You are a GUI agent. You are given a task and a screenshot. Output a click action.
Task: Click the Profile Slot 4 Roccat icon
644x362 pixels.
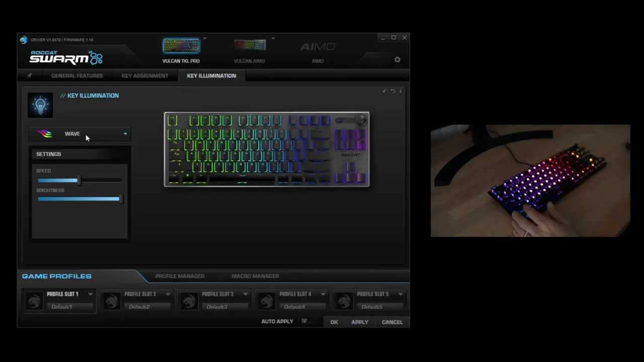pos(266,301)
